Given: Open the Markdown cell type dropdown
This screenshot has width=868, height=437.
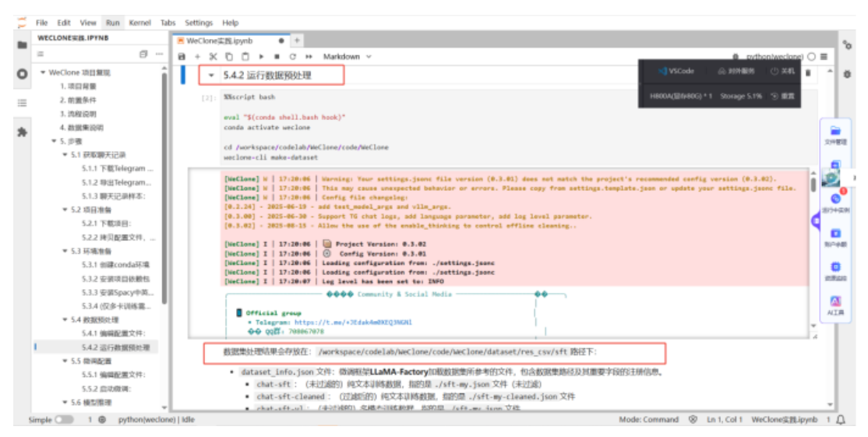Looking at the screenshot, I should (348, 57).
